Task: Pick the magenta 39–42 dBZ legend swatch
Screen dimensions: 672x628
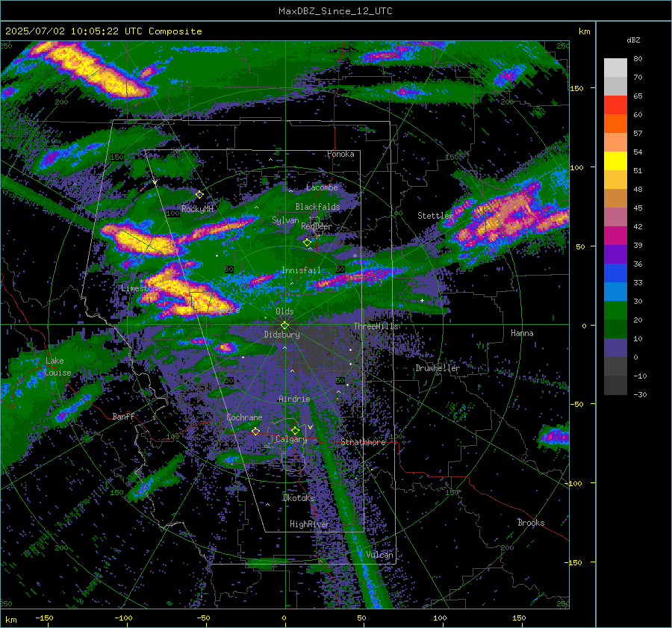Action: (x=615, y=236)
